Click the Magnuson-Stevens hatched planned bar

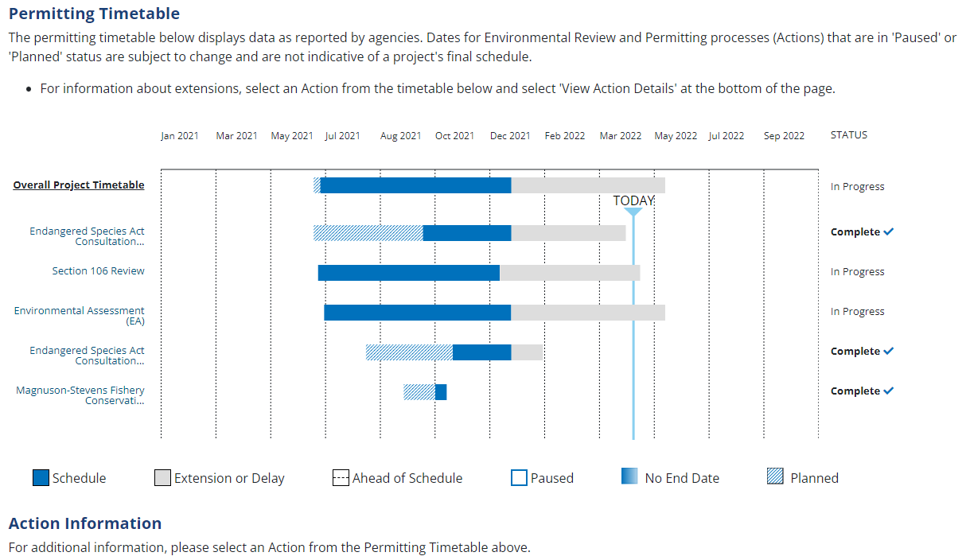419,392
